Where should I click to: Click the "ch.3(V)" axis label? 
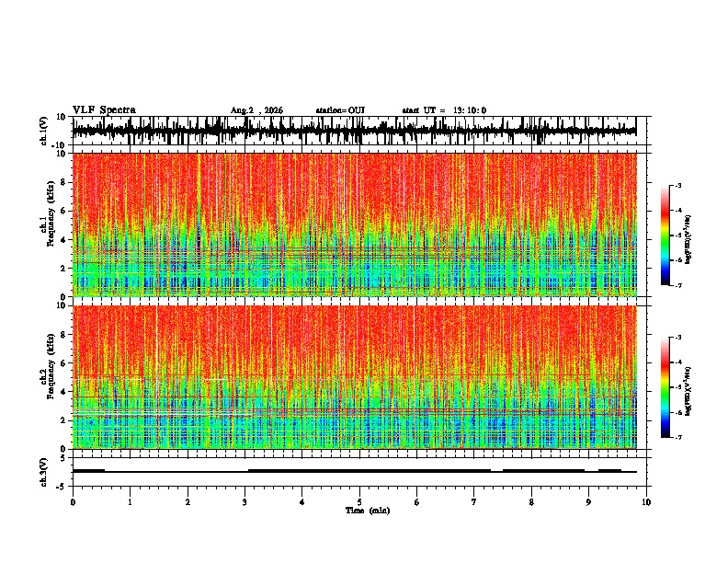tap(44, 472)
